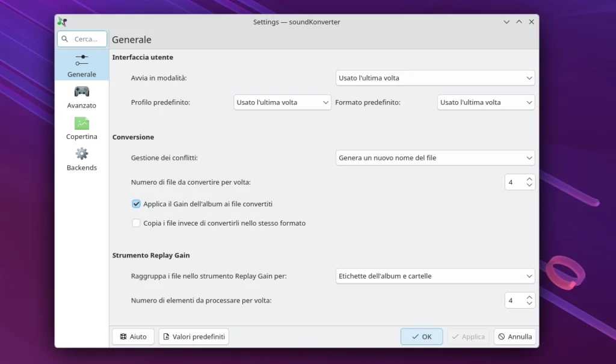Open the Raggruppa i file Replay Gain dropdown
Viewport: 616px width, 364px height.
[x=435, y=276]
